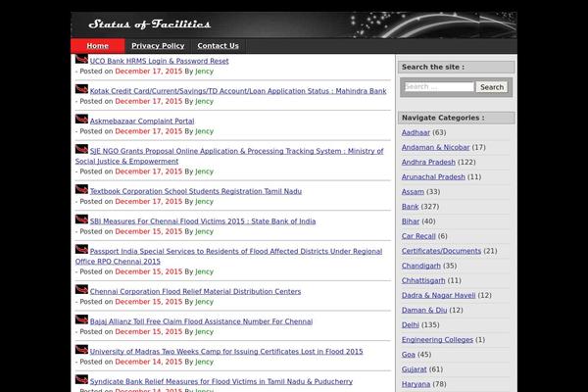Image resolution: width=588 pixels, height=392 pixels.
Task: Open UCO Bank HRMS Login & Password Reset
Action: tap(160, 61)
